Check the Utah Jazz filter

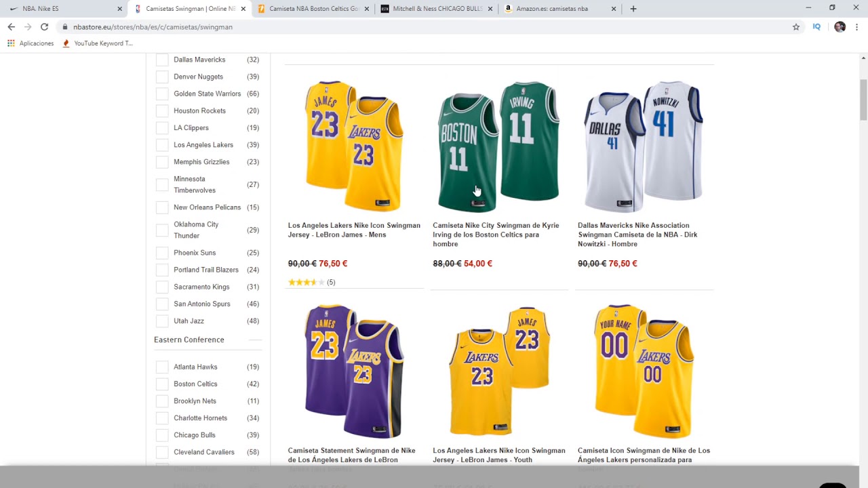162,321
